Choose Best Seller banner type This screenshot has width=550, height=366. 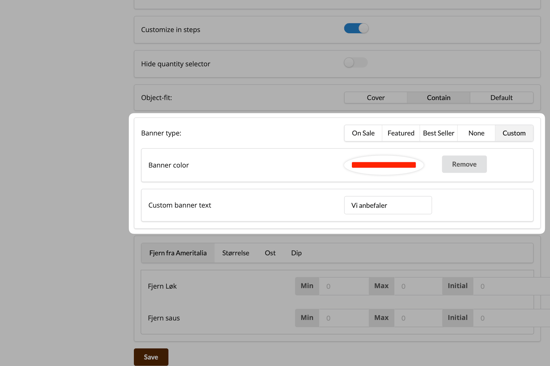pyautogui.click(x=438, y=133)
